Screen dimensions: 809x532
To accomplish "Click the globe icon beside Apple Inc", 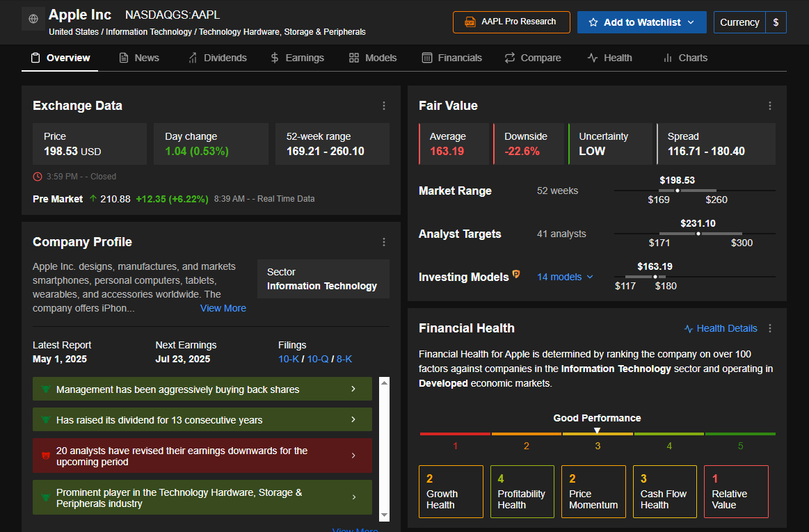I will tap(33, 19).
